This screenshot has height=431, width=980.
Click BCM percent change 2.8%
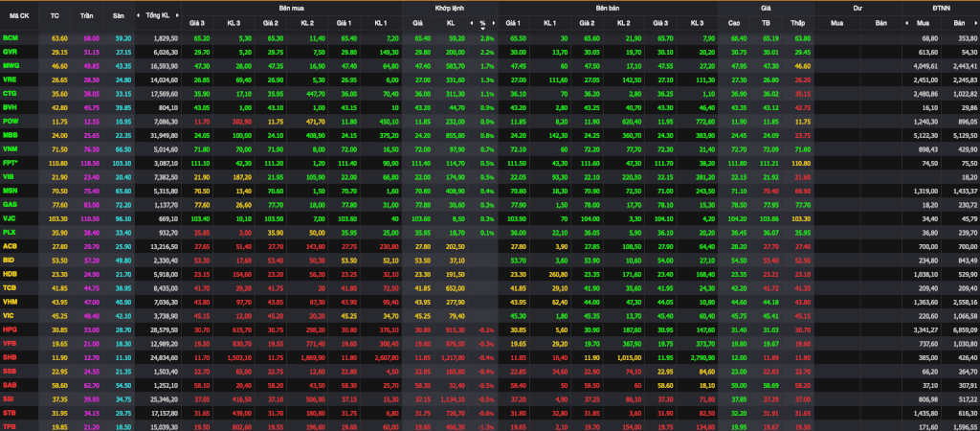pyautogui.click(x=487, y=38)
